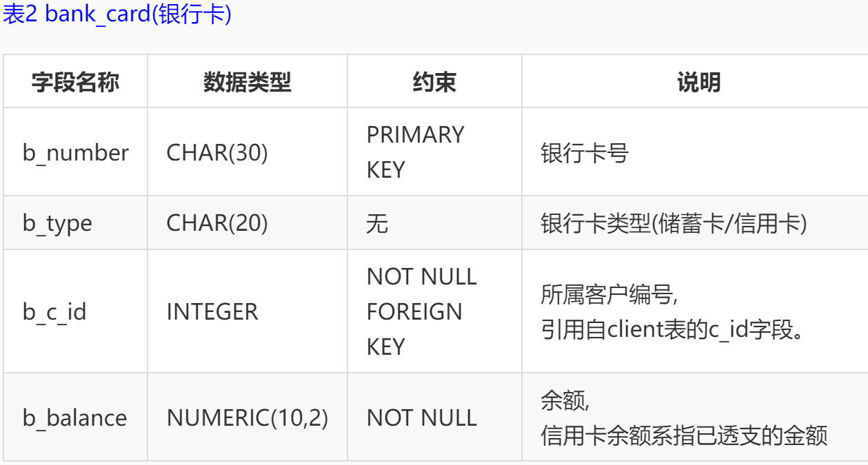Click the 约束 column header
868x465 pixels.
[434, 83]
